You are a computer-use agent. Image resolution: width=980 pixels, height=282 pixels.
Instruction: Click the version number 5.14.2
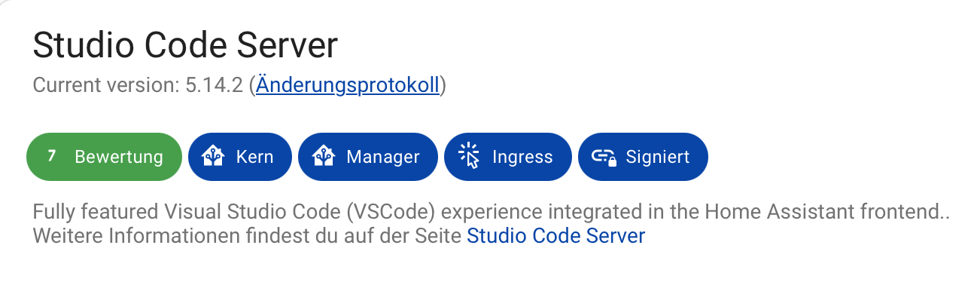point(215,85)
